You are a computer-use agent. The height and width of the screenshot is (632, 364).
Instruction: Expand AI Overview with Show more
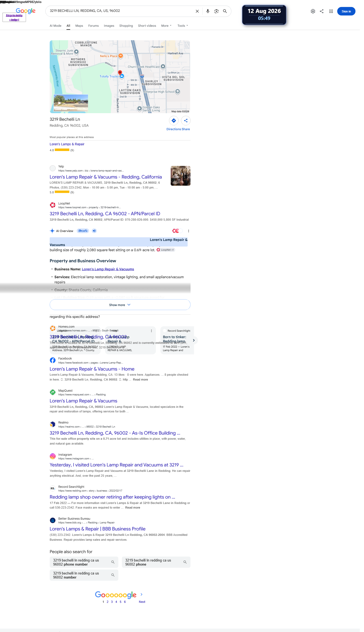(120, 305)
